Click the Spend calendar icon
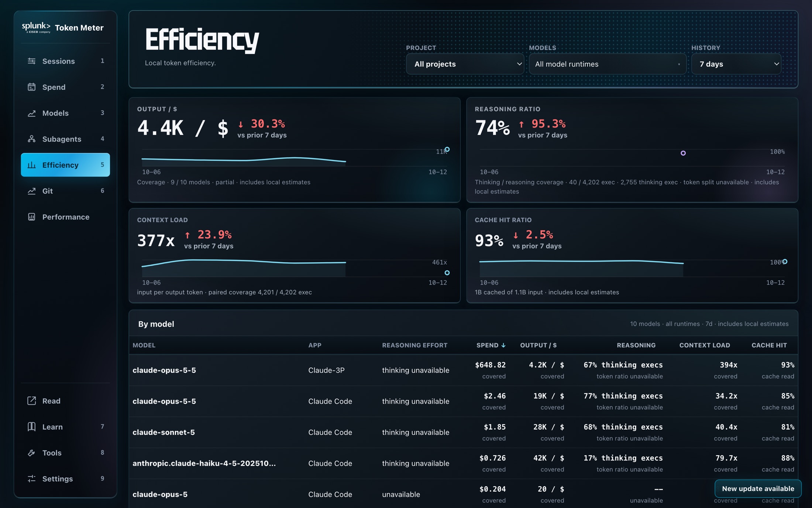This screenshot has width=812, height=508. 32,87
